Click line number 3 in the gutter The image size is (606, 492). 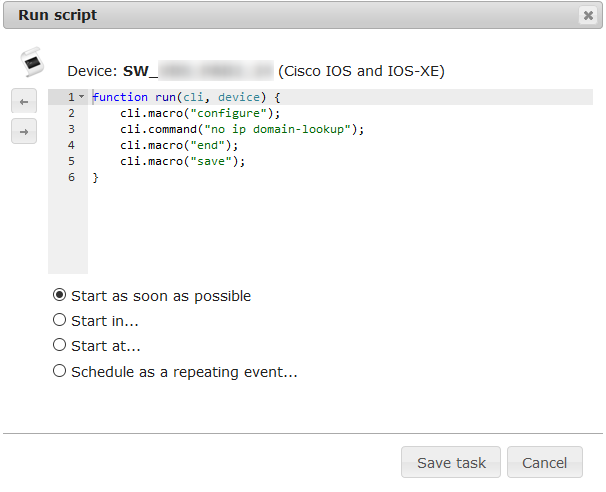(71, 129)
